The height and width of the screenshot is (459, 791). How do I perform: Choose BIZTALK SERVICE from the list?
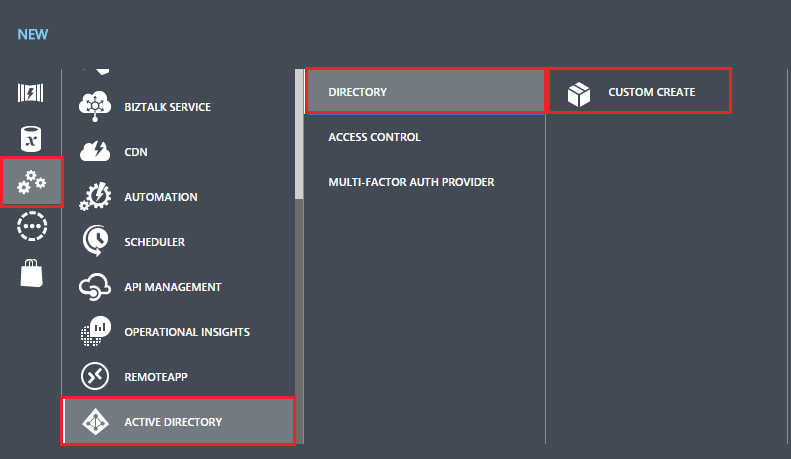167,107
